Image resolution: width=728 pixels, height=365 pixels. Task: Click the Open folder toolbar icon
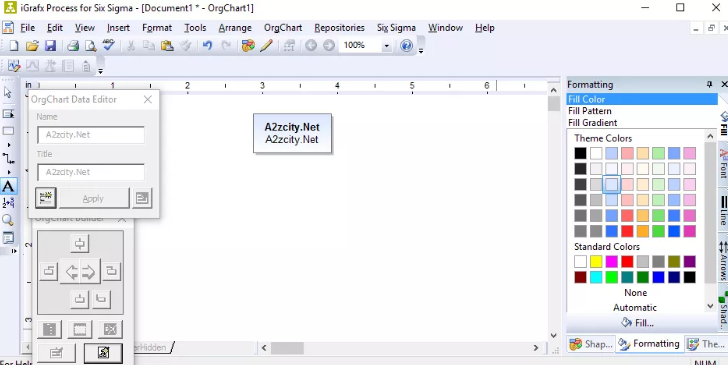tap(32, 46)
